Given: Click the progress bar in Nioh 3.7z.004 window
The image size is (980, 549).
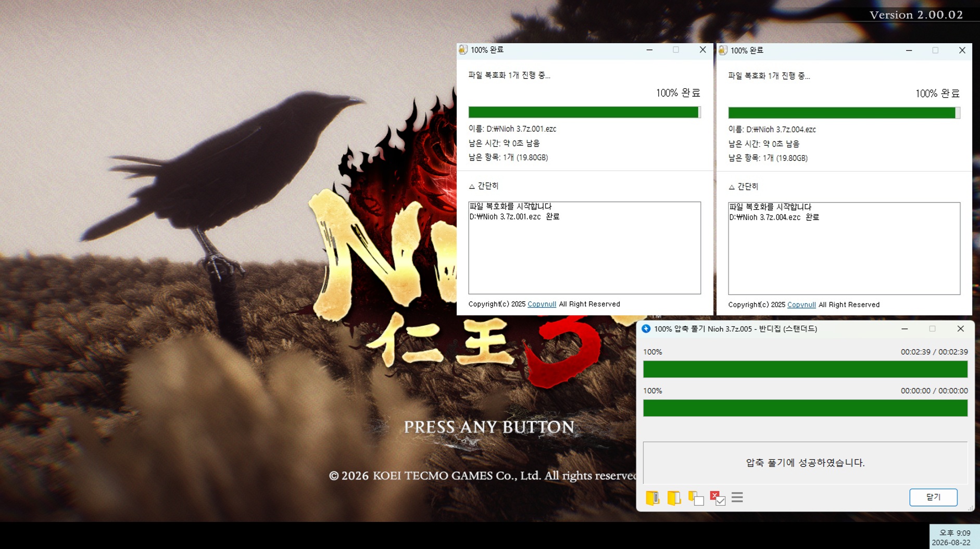Looking at the screenshot, I should 844,112.
